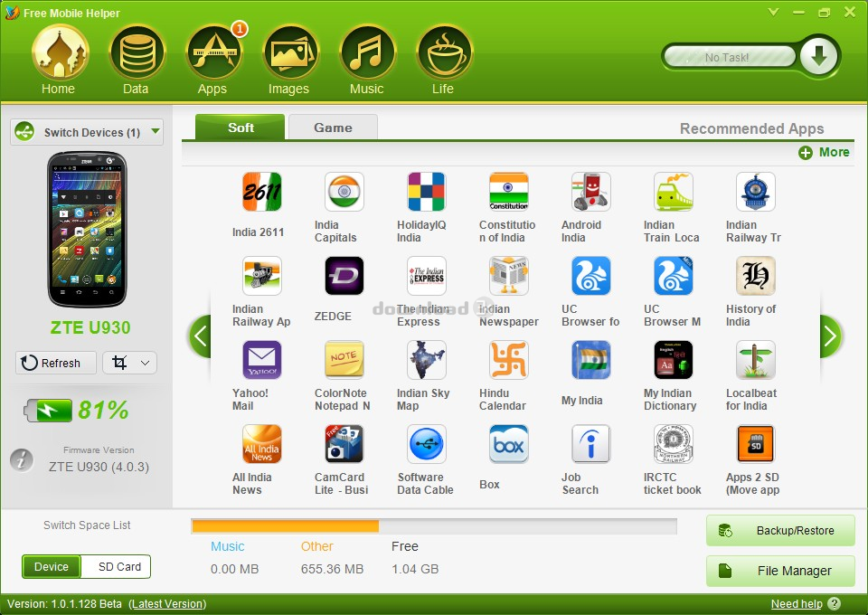Switch to the Soft tab
Image resolution: width=868 pixels, height=615 pixels.
tap(241, 128)
